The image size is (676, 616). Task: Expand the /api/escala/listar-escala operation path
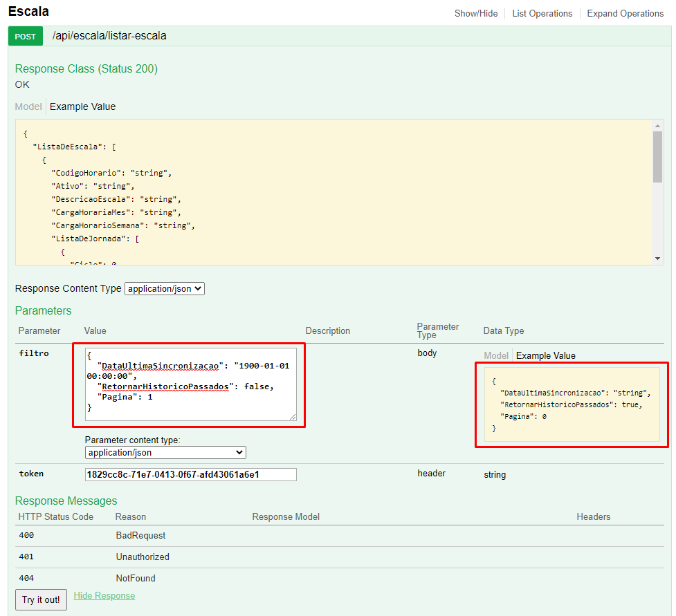coord(109,36)
